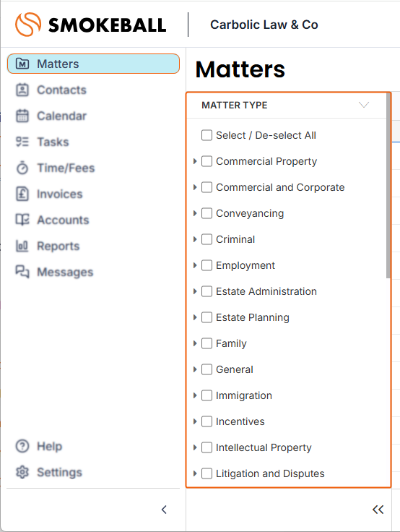Open the Calendar icon in sidebar
Viewport: 400px width, 532px height.
(22, 116)
